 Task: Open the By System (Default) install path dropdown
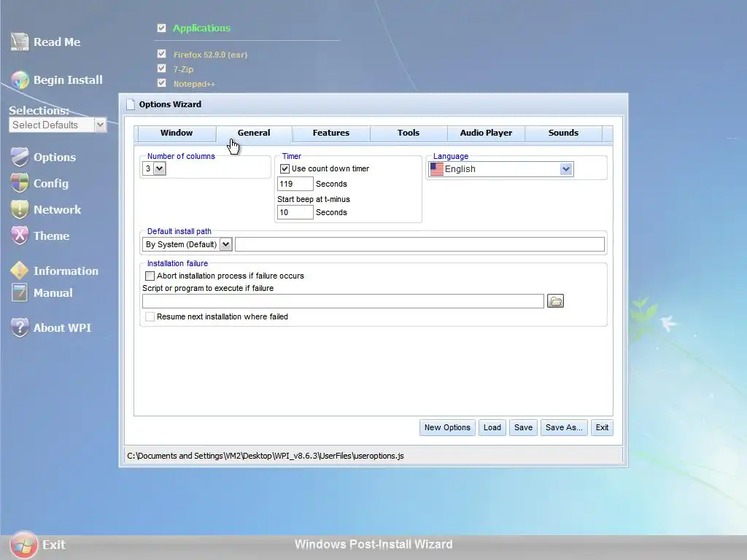click(187, 244)
